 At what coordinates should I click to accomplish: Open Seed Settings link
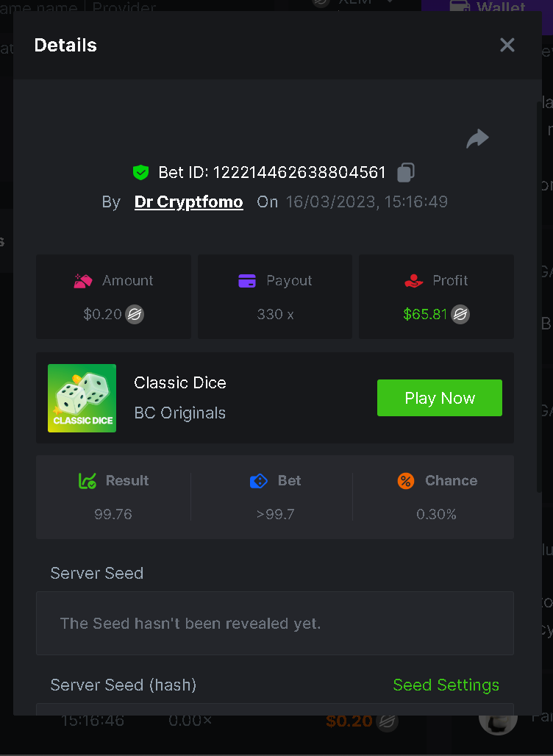446,685
